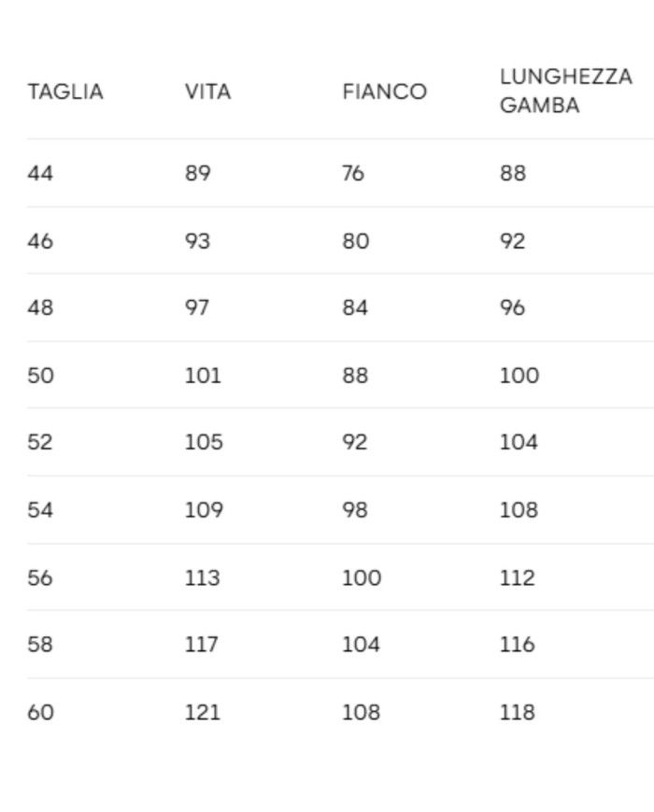The image size is (654, 812).
Task: Click the LUNGHEZZA GAMBA column header
Action: click(x=565, y=91)
